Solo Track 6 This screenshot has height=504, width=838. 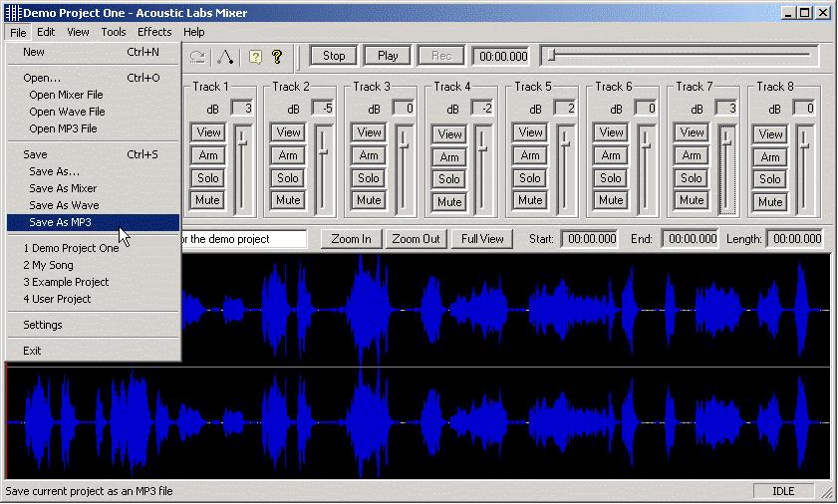click(x=611, y=178)
